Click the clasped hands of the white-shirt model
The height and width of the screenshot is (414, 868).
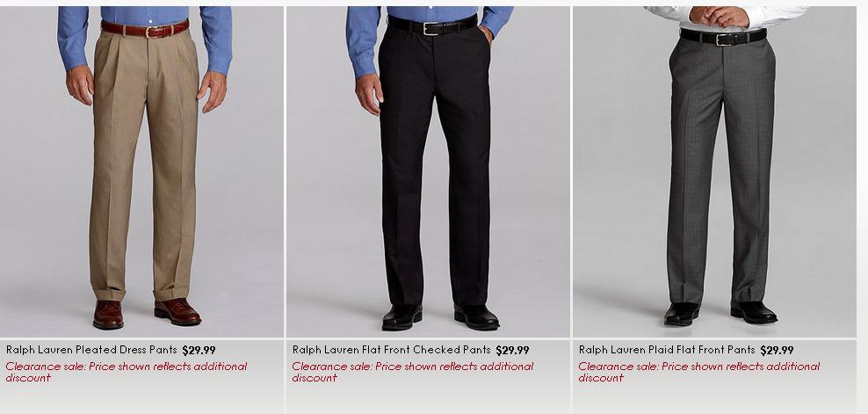[x=720, y=17]
